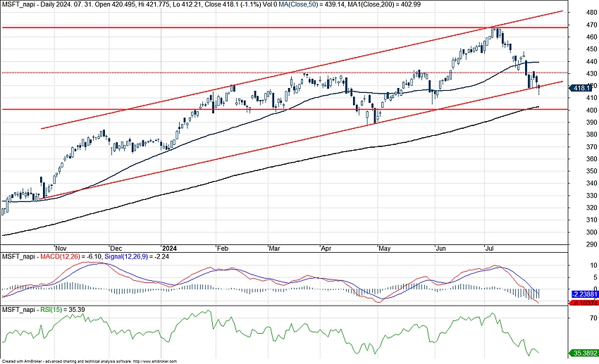Click the MACD value label -6.10374
Screen dimensions: 599x364
pos(583,303)
